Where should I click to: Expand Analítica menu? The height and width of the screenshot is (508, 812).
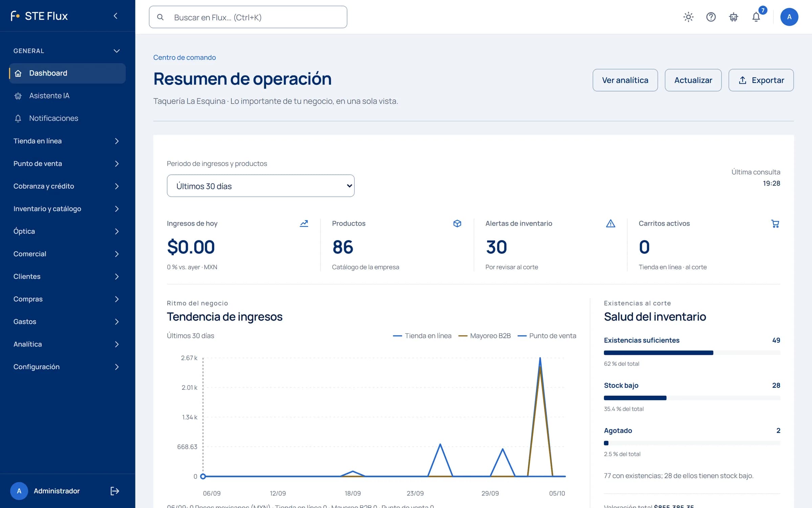pos(68,344)
